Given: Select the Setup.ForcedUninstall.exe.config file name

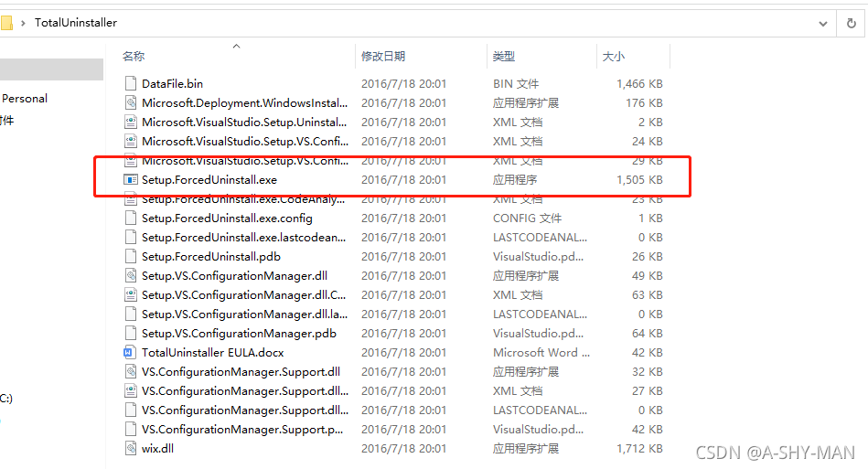Looking at the screenshot, I should pos(227,218).
